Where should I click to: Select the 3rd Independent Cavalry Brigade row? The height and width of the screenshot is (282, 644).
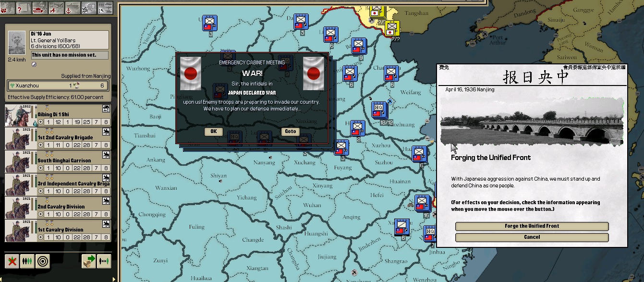[58, 185]
